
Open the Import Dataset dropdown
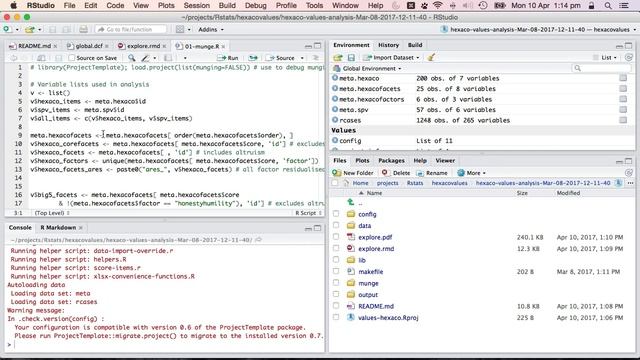[391, 58]
